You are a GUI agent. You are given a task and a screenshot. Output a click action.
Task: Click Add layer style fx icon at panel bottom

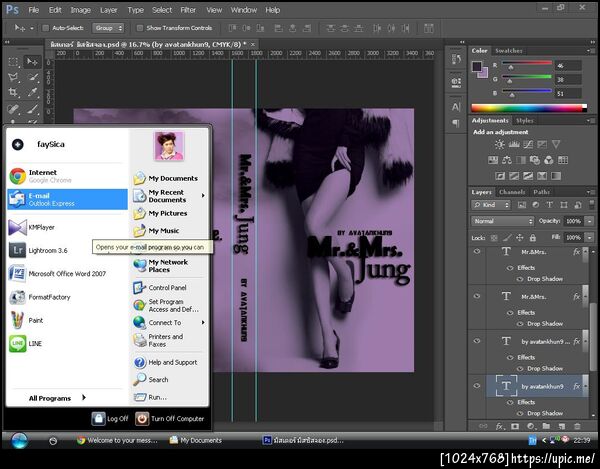[500, 426]
